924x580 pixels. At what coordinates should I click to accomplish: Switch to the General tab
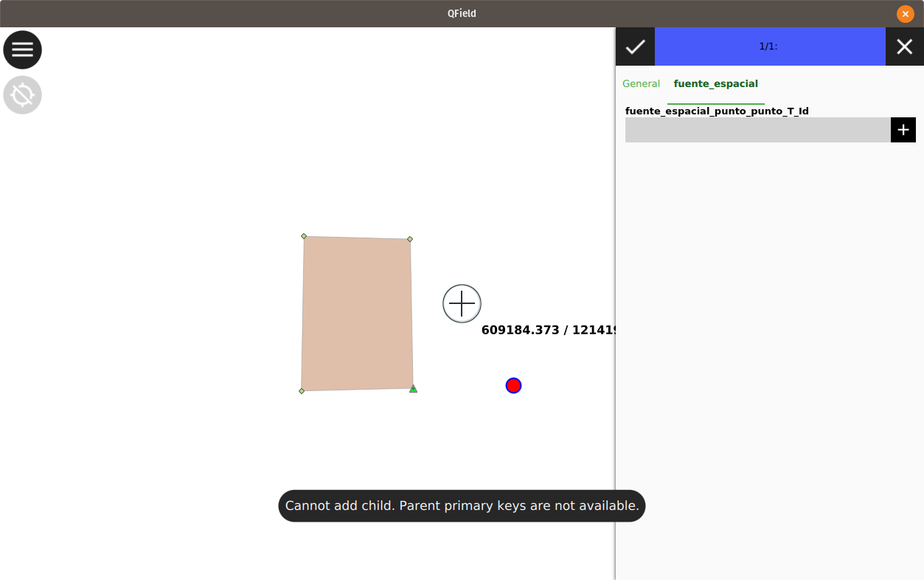[x=641, y=83]
